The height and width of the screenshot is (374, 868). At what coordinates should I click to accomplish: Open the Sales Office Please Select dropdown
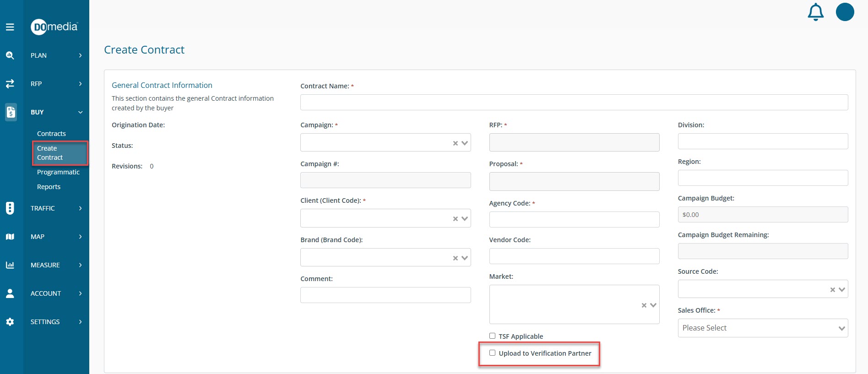pyautogui.click(x=763, y=328)
